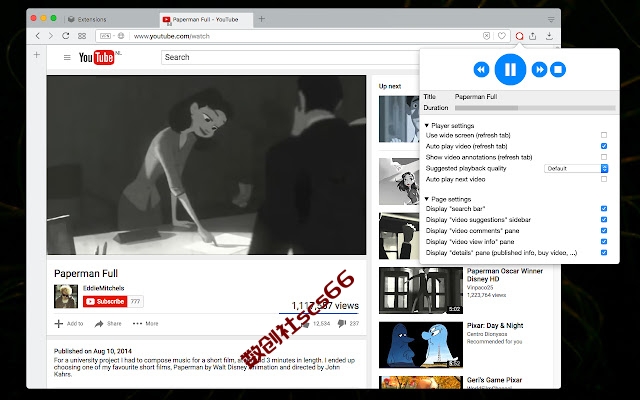Open the speed dial grid icon

(x=82, y=36)
